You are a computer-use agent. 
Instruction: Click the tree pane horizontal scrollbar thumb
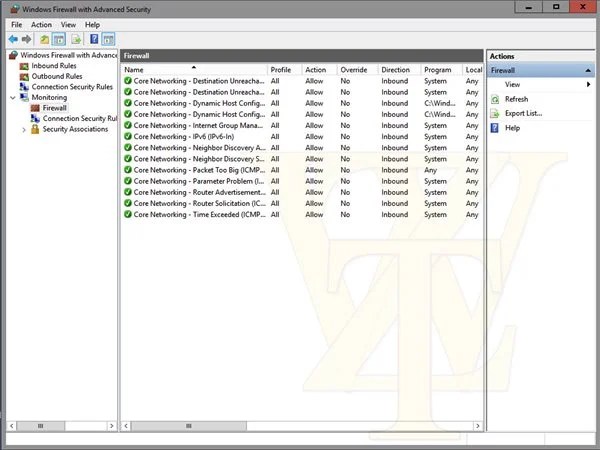pyautogui.click(x=41, y=426)
